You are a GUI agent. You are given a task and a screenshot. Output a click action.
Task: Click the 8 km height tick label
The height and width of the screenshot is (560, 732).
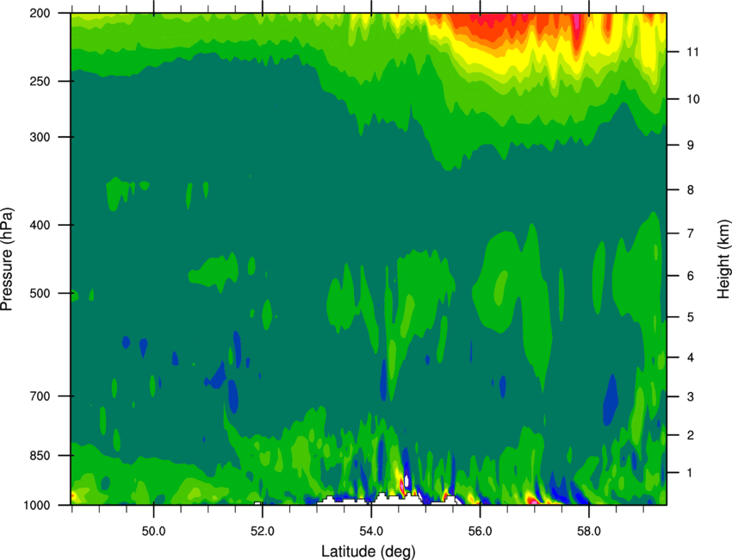691,190
